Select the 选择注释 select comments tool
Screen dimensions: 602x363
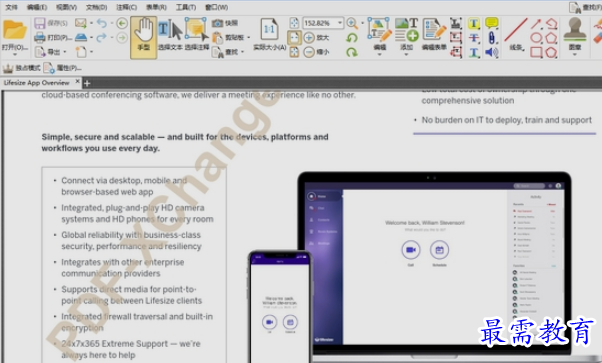coord(197,35)
